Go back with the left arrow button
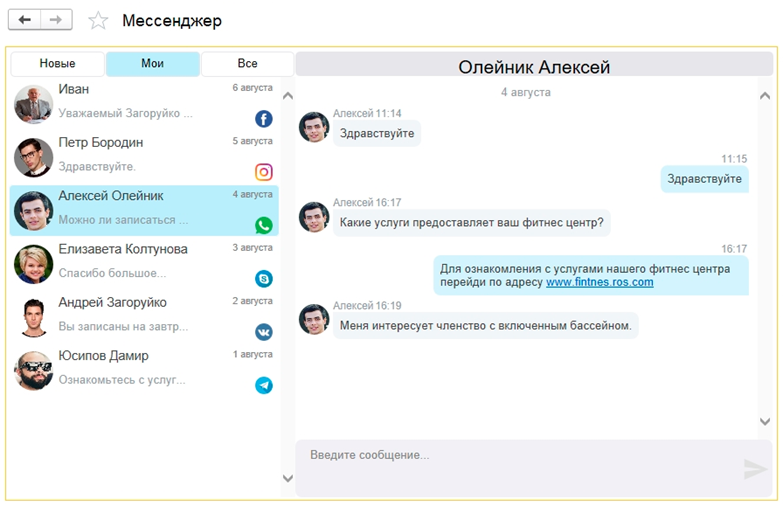The image size is (783, 506). pos(24,20)
